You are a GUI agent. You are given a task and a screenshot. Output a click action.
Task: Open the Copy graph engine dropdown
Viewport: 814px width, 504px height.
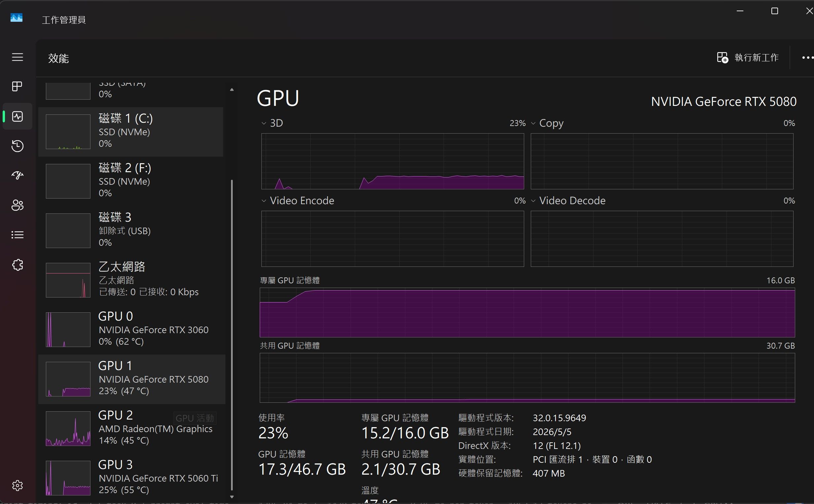click(533, 123)
